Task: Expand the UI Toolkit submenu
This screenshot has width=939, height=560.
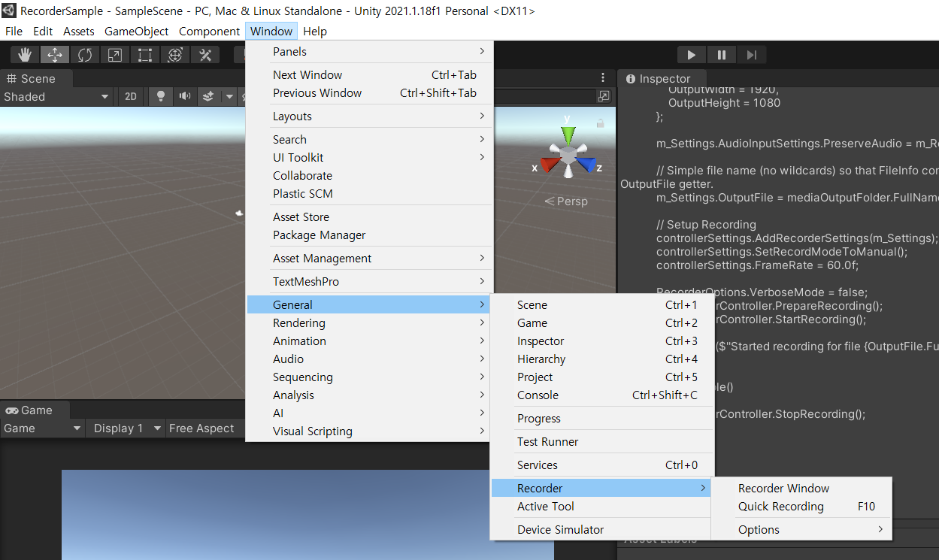Action: 369,157
